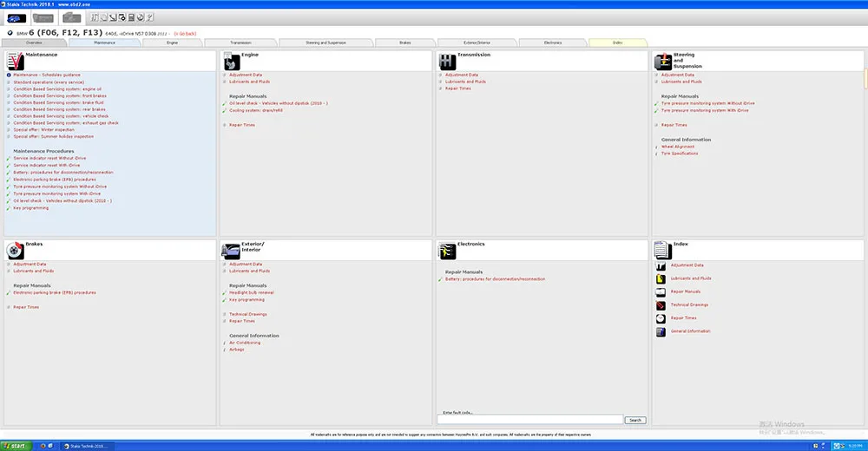Open Service indicator reset Without iDrive link
The image size is (868, 451).
point(49,158)
